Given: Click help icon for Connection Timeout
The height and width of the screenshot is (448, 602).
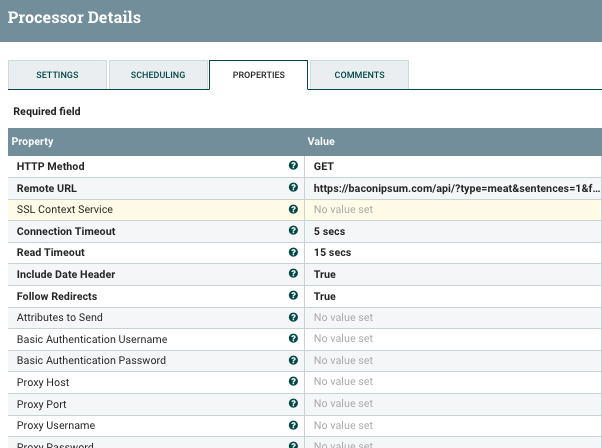Looking at the screenshot, I should pos(293,231).
